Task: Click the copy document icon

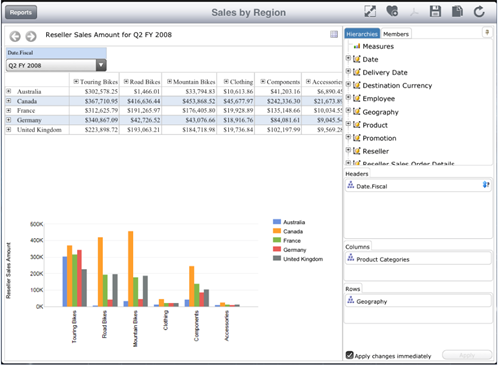Action: click(x=457, y=11)
